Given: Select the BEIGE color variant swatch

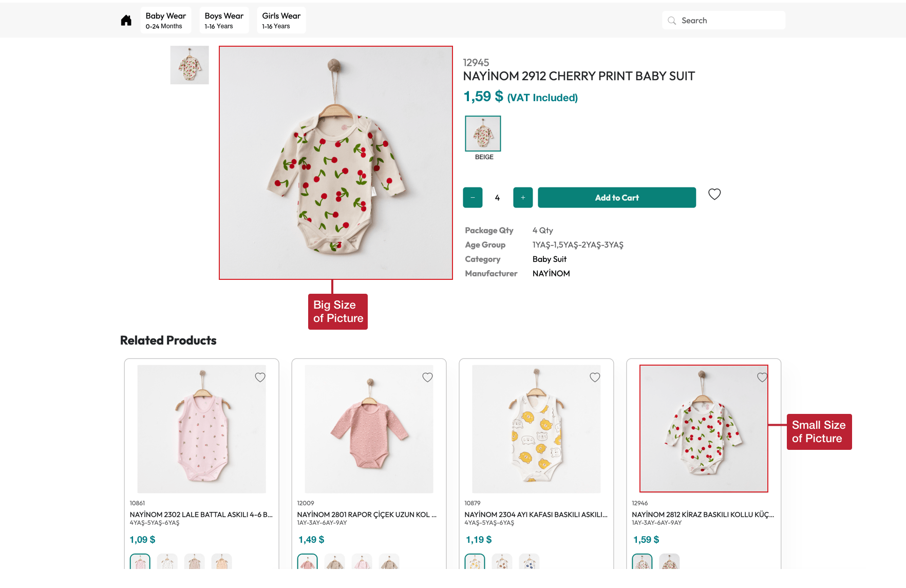Looking at the screenshot, I should (483, 134).
